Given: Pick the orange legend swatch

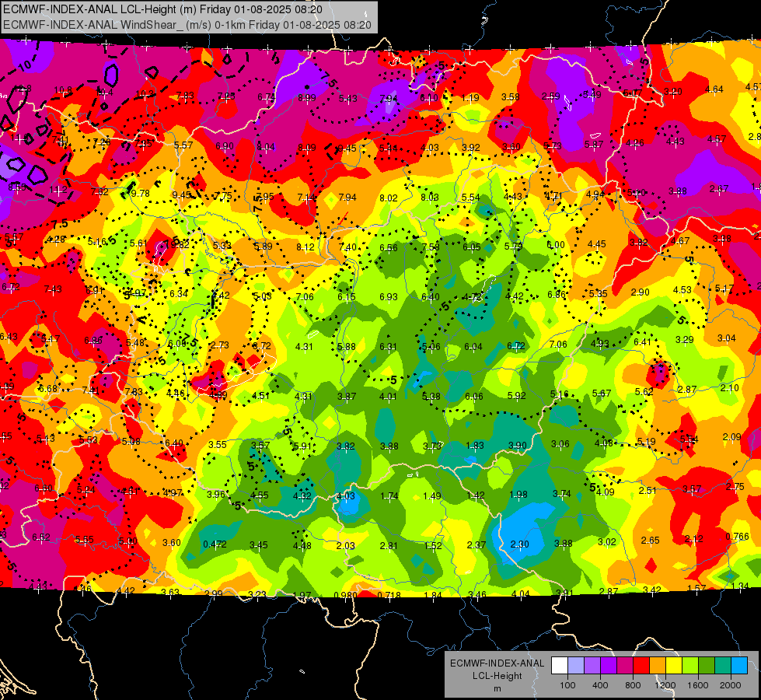Looking at the screenshot, I should 657,665.
